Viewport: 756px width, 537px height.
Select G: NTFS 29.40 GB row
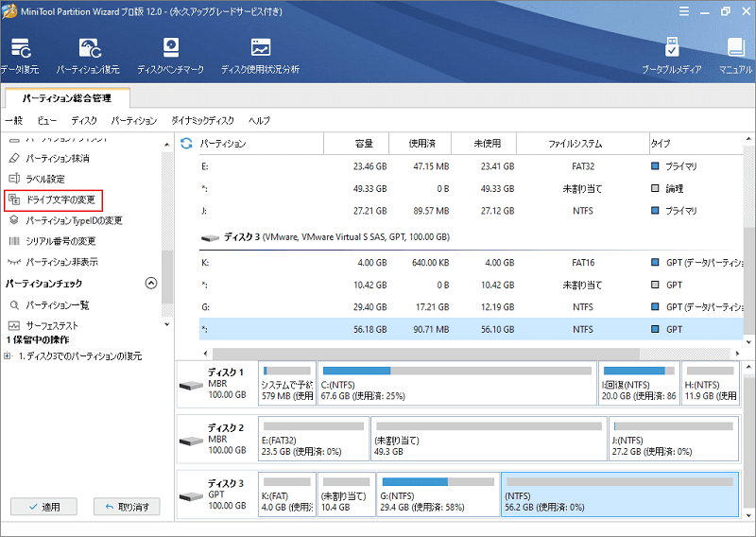pos(471,307)
